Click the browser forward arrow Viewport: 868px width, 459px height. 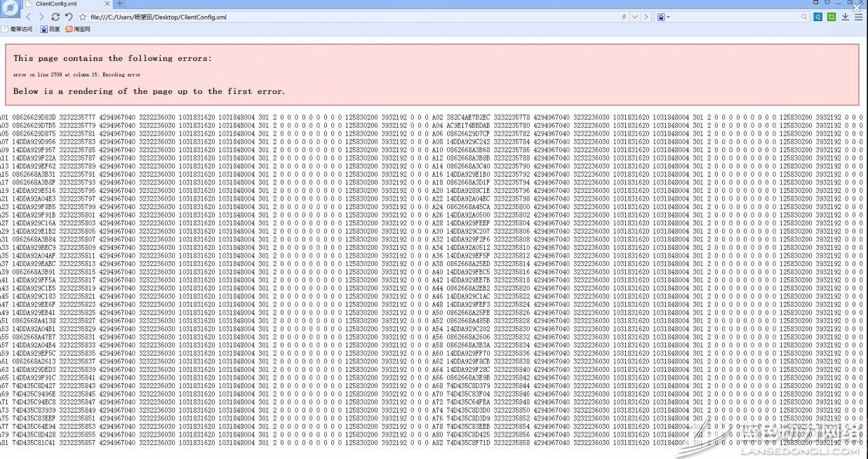pos(41,17)
